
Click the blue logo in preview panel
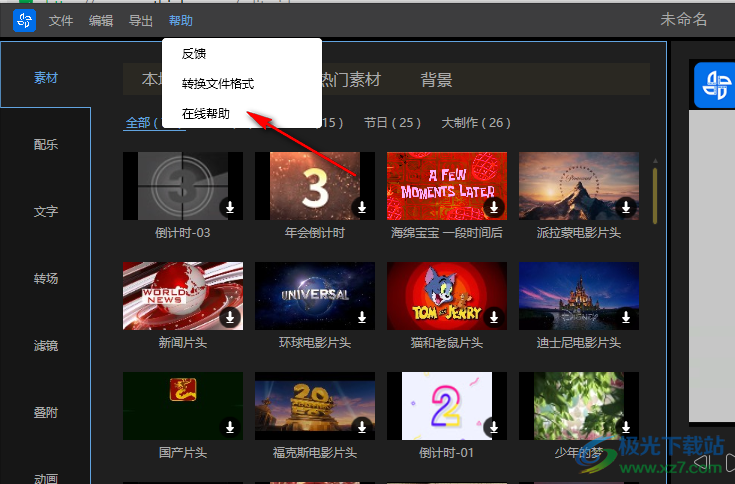714,85
